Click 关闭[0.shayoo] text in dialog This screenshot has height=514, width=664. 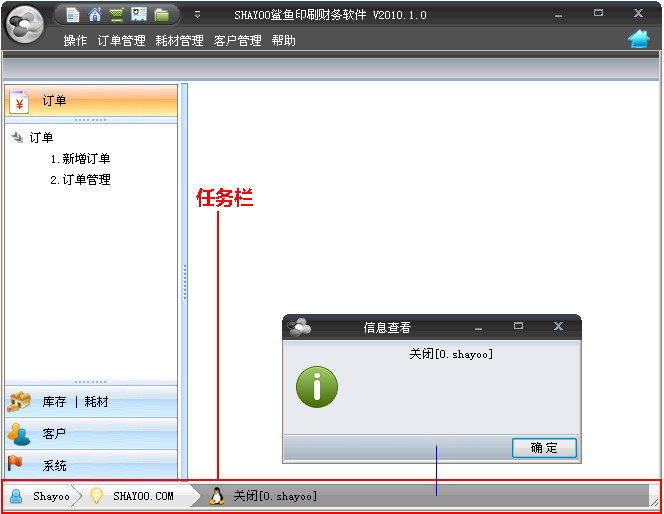pos(451,354)
